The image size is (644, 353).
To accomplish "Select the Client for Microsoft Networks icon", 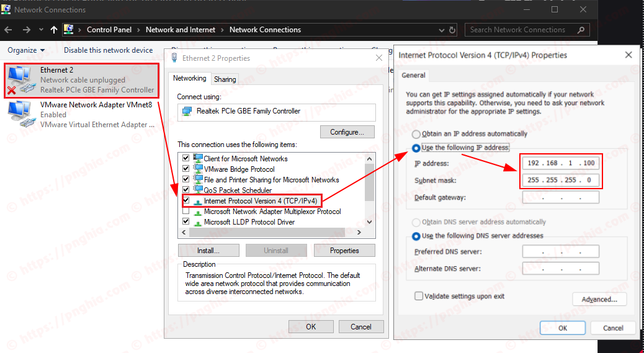I will [x=198, y=158].
